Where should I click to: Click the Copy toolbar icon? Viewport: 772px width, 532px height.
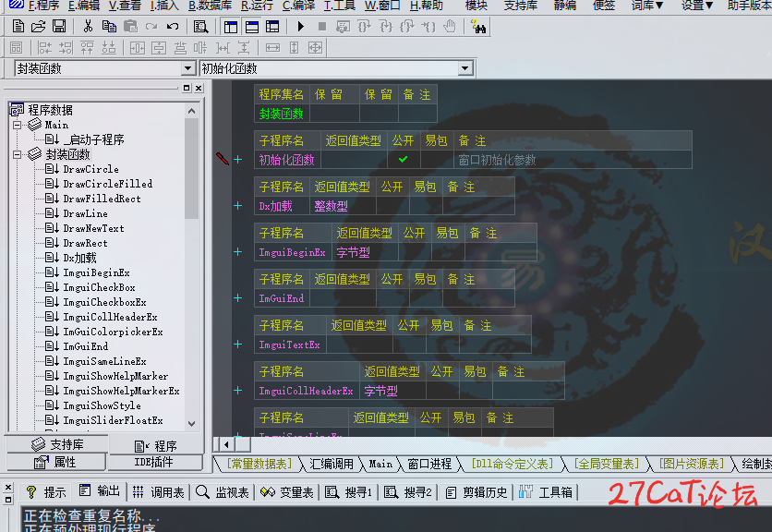(109, 26)
